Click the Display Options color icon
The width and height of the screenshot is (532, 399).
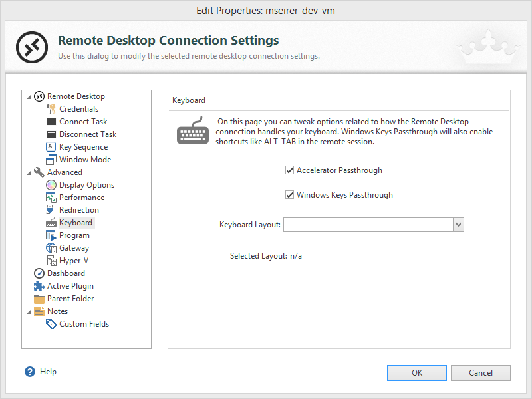pos(51,185)
